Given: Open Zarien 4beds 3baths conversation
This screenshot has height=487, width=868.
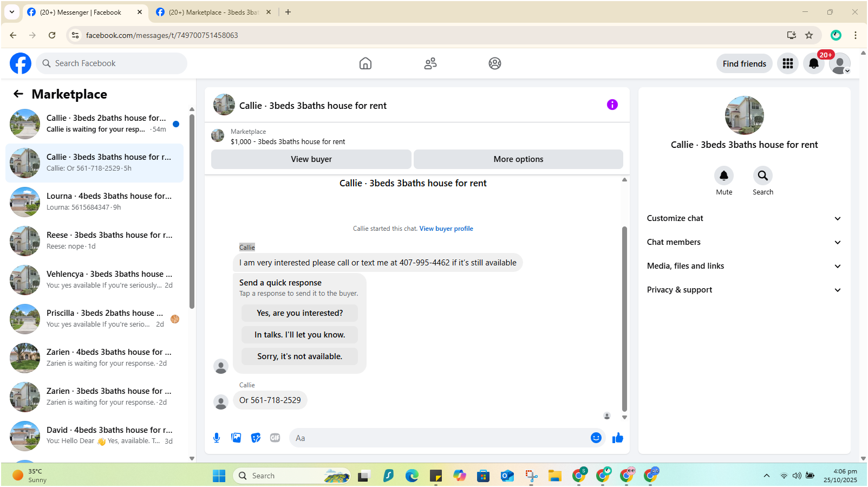Looking at the screenshot, I should (x=94, y=358).
